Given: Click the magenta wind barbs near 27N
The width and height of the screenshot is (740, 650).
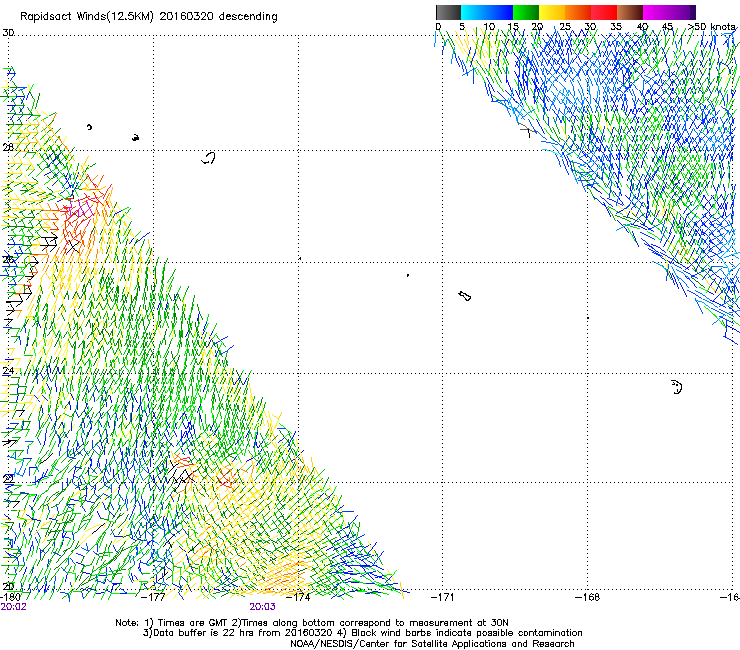Looking at the screenshot, I should [x=81, y=208].
